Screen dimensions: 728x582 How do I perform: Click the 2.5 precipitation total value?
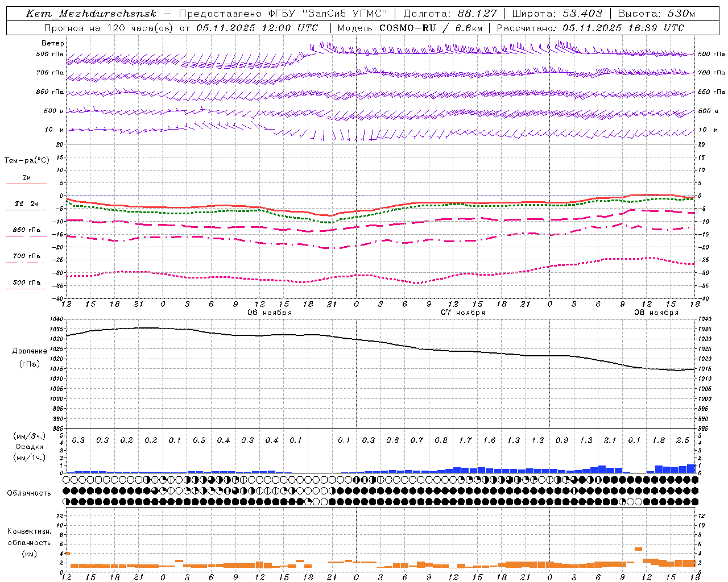(x=682, y=440)
